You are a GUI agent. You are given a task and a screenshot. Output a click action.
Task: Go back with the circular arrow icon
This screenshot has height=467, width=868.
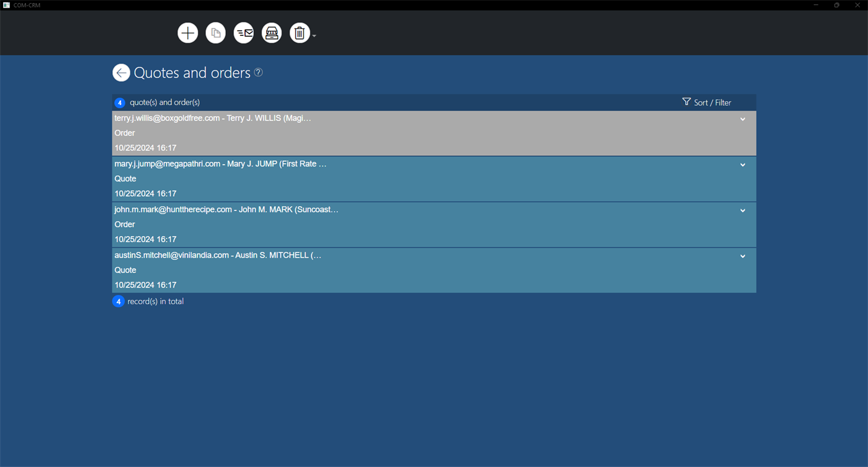click(x=121, y=72)
